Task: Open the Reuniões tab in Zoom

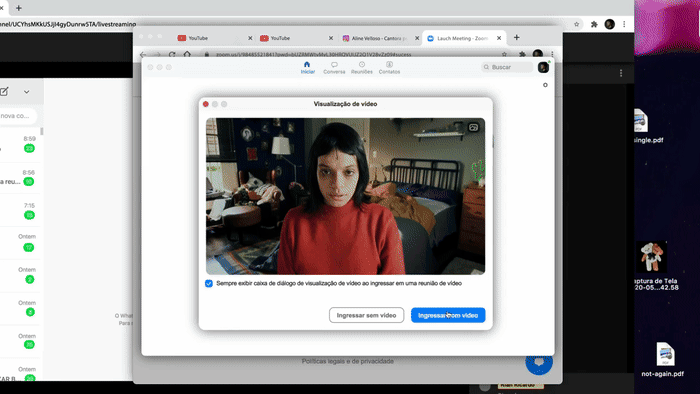Action: click(x=362, y=67)
